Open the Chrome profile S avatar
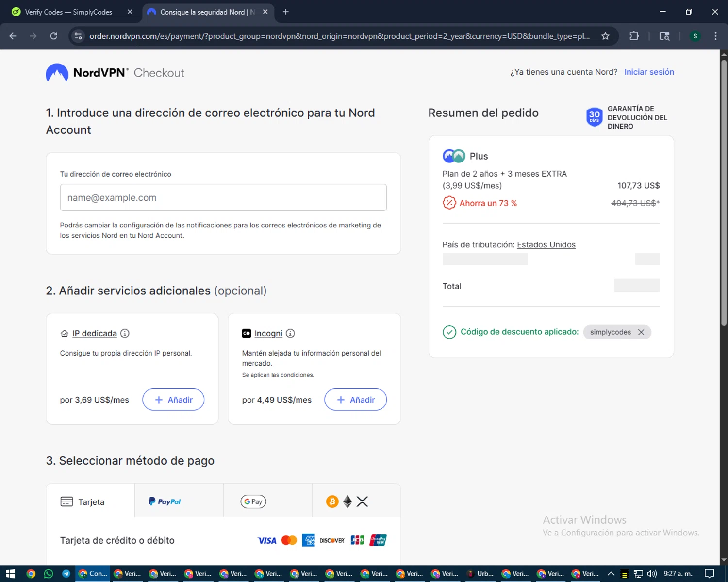Image resolution: width=728 pixels, height=582 pixels. tap(695, 36)
